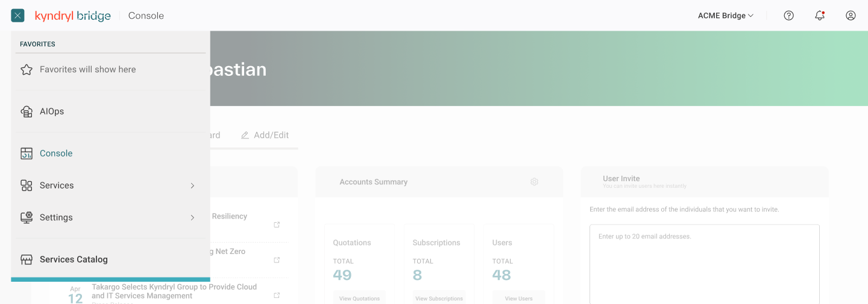Click the 'Favorites will show here' text
868x304 pixels.
click(88, 69)
